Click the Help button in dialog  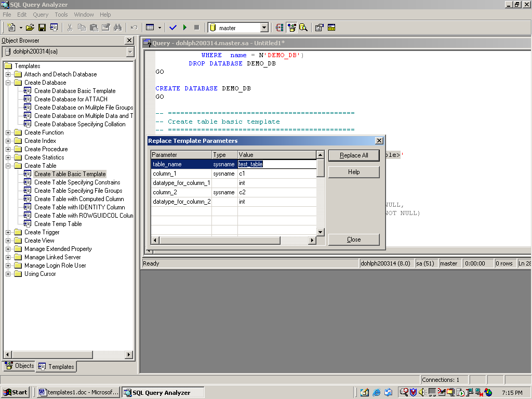click(354, 172)
